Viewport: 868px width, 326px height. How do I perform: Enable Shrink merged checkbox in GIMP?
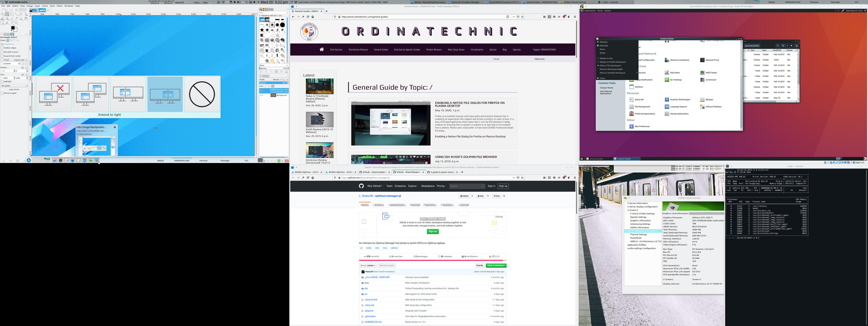tap(2, 94)
